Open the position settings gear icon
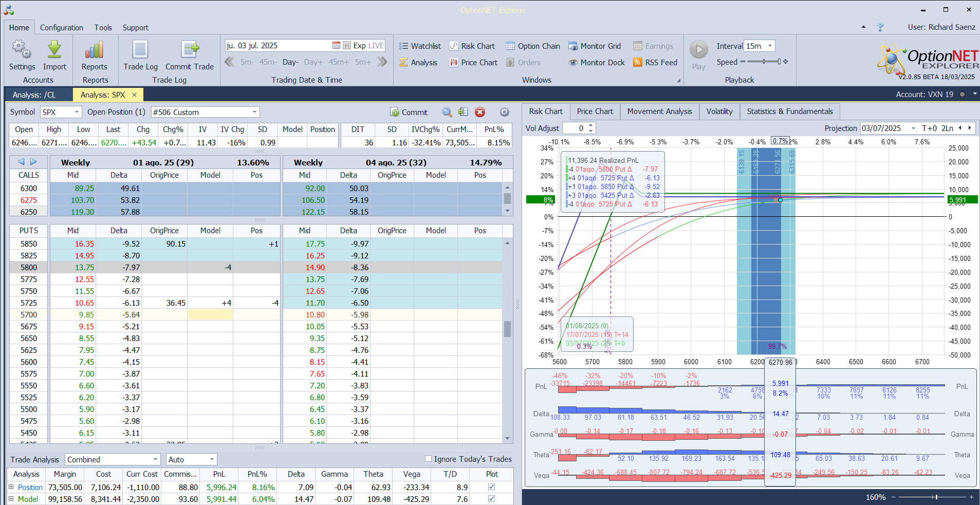Screen dimensions: 980x505 coord(505,112)
